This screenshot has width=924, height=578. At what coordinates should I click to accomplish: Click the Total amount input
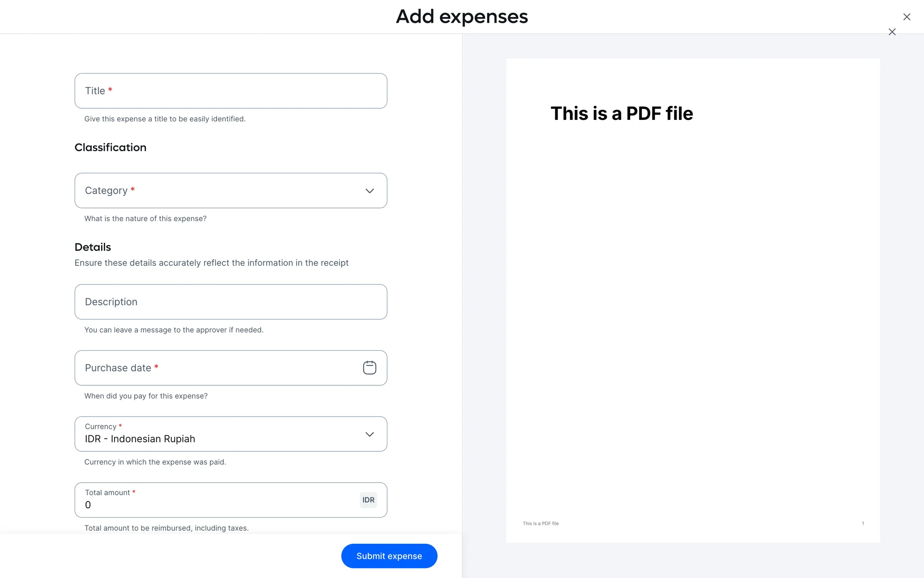[217, 504]
